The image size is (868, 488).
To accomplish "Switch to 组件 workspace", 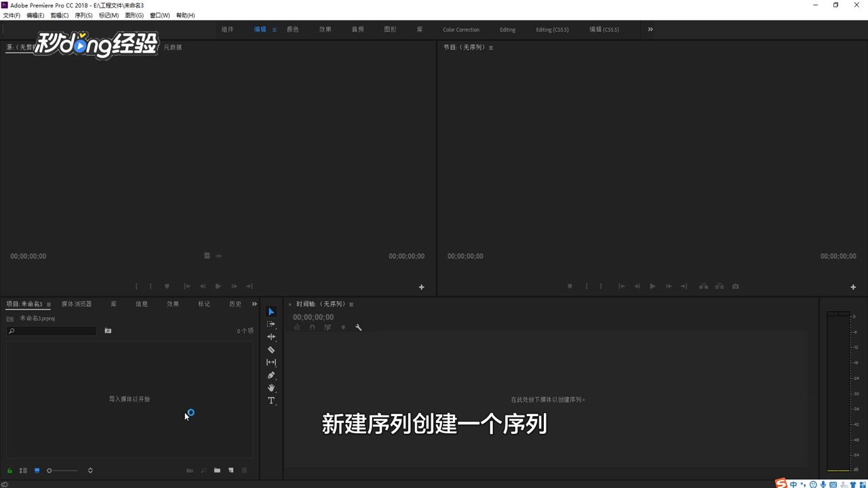I will point(228,30).
